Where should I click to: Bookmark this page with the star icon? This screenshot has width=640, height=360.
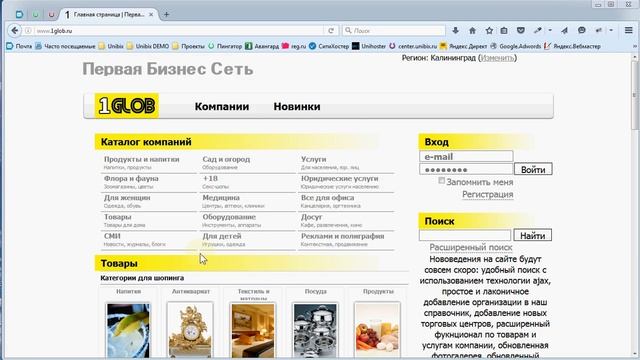[489, 31]
